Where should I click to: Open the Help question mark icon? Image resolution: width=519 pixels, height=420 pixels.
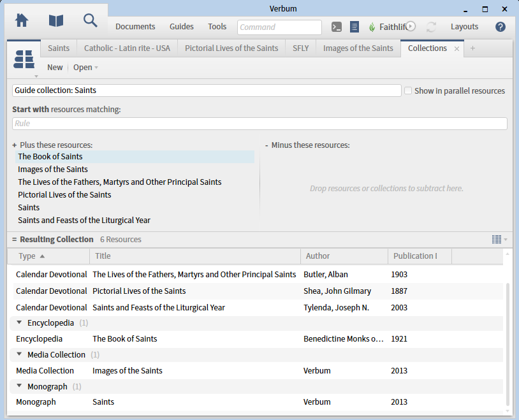[500, 27]
